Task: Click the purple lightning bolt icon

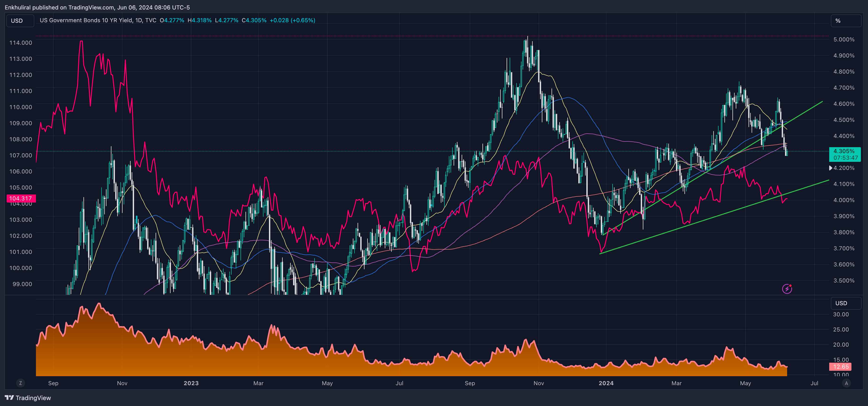Action: point(787,289)
